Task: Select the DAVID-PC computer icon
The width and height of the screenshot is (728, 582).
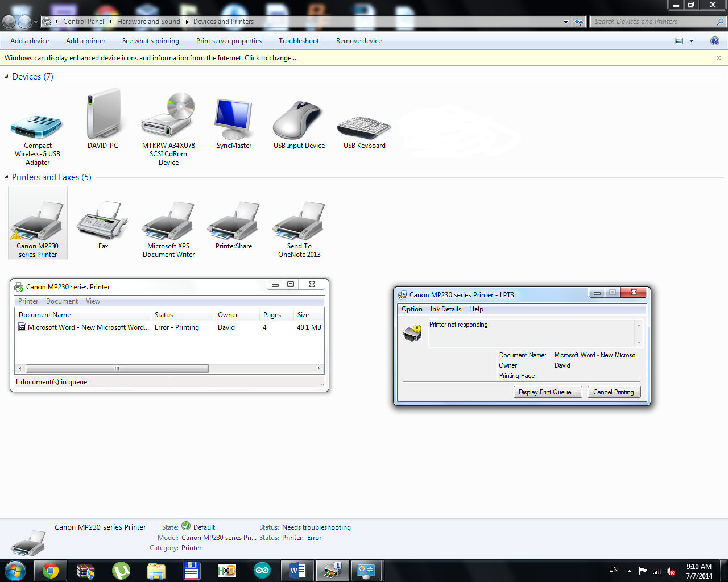Action: coord(103,119)
